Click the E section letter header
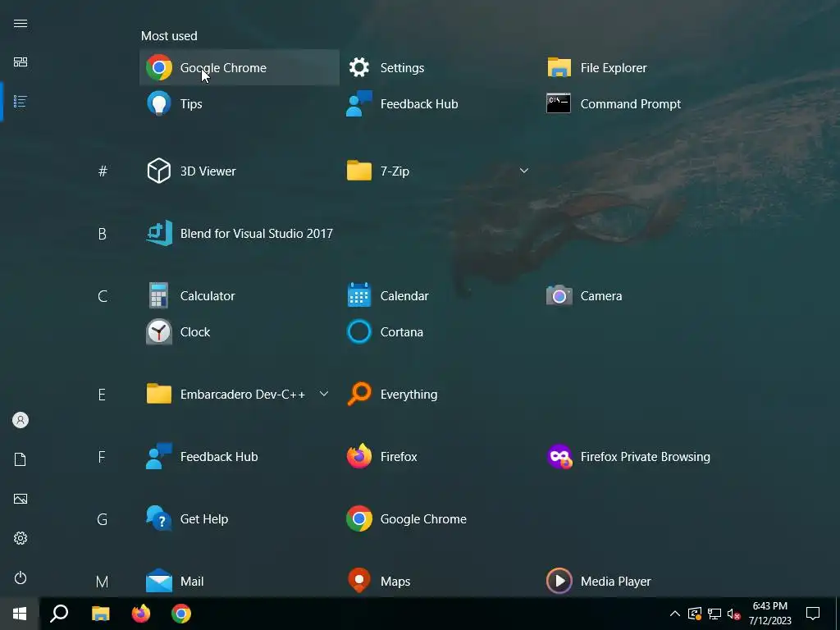The width and height of the screenshot is (840, 630). [103, 395]
